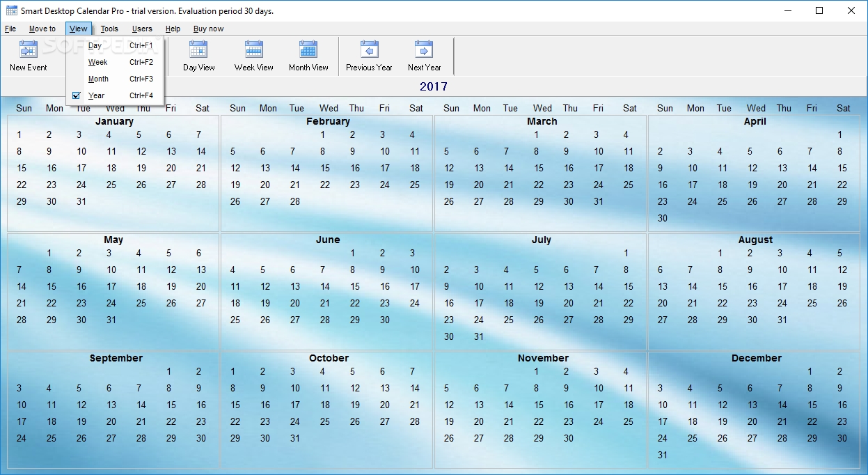The width and height of the screenshot is (868, 475).
Task: Open Day View from the toolbar
Action: point(199,56)
